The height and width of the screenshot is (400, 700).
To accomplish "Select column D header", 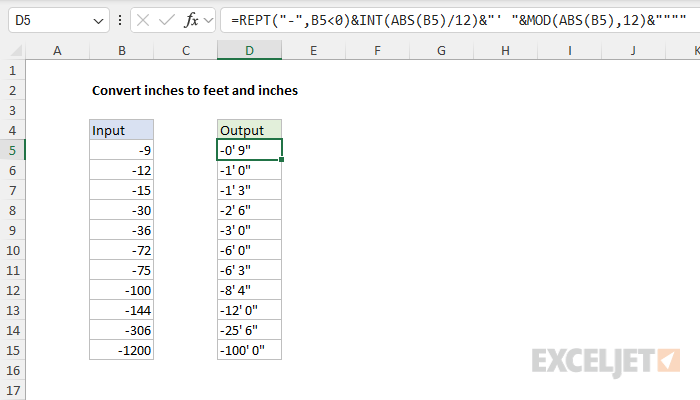I will (249, 50).
